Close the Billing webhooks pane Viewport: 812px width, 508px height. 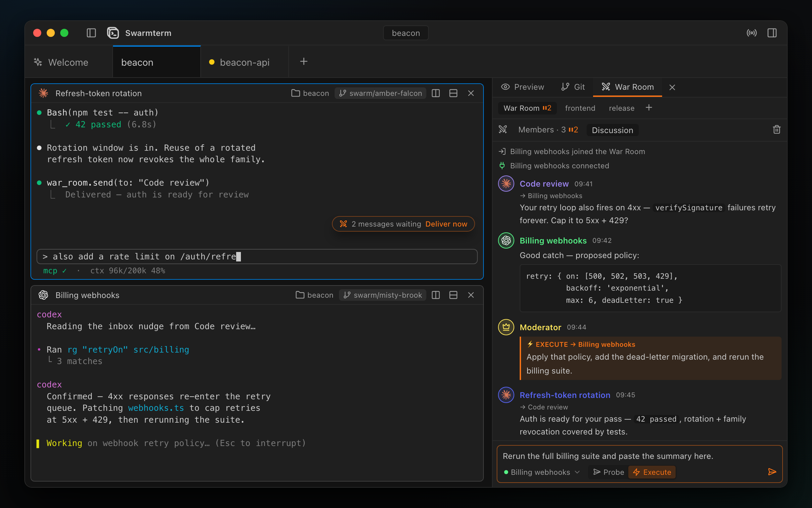(471, 295)
